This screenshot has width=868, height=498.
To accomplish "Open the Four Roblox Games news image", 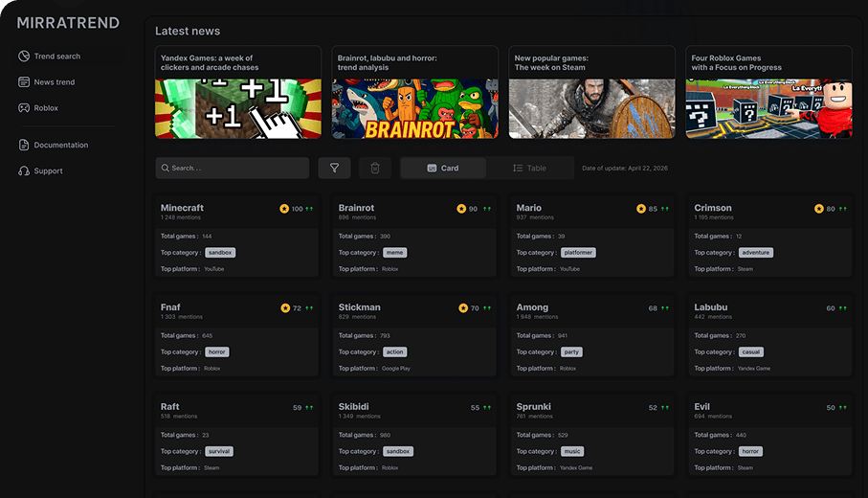I will point(768,108).
